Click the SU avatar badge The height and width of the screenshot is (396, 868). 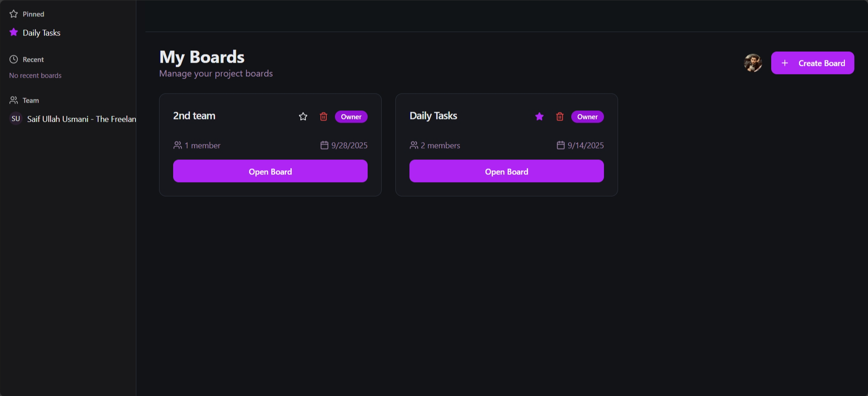(x=16, y=119)
